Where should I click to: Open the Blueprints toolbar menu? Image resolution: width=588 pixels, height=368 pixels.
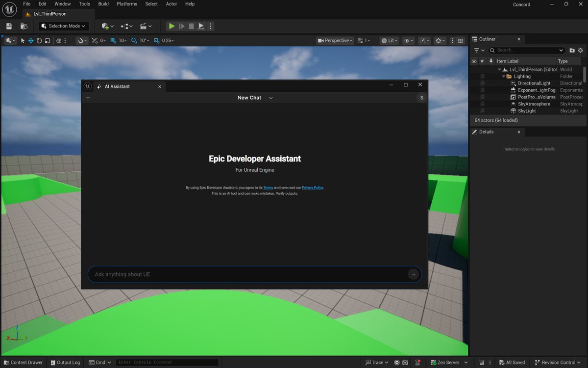coord(126,26)
